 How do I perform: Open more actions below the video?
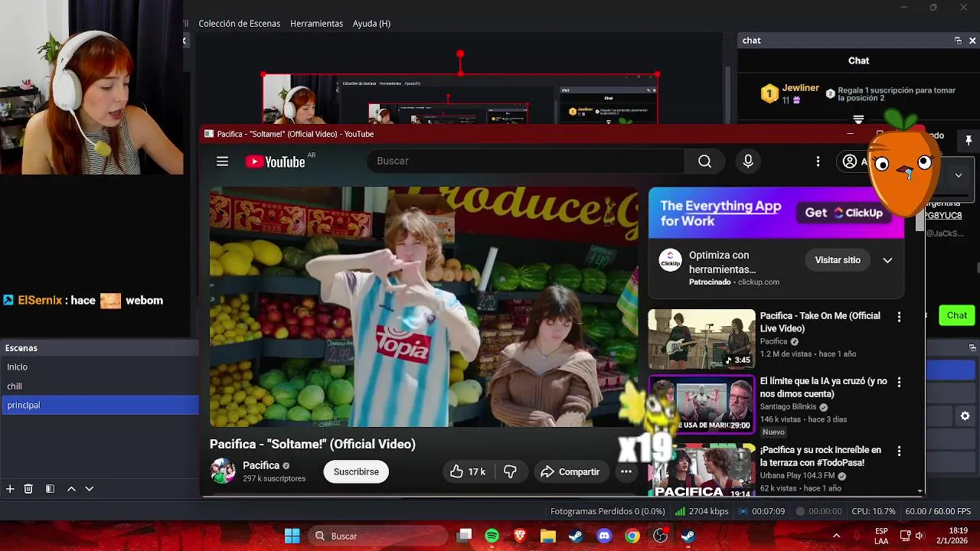tap(626, 472)
